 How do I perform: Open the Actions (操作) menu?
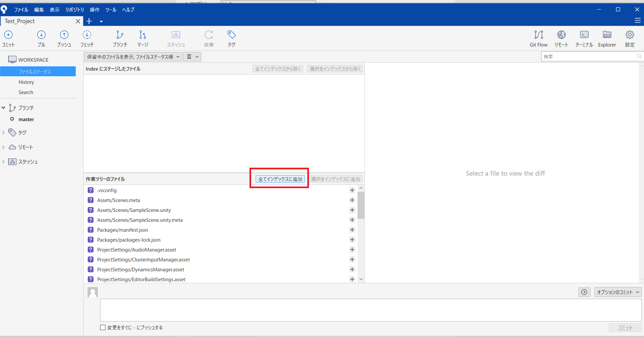(95, 10)
